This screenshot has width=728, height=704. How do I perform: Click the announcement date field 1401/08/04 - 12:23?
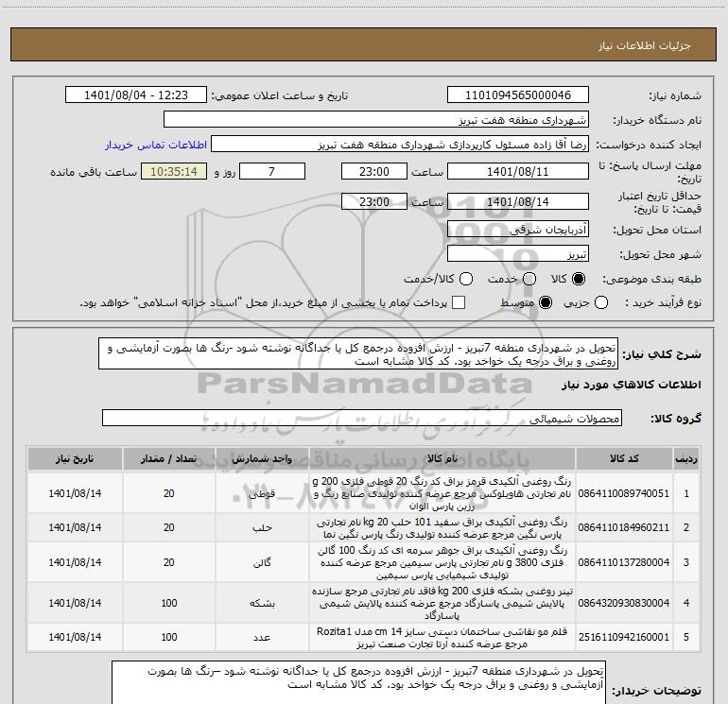pos(136,95)
